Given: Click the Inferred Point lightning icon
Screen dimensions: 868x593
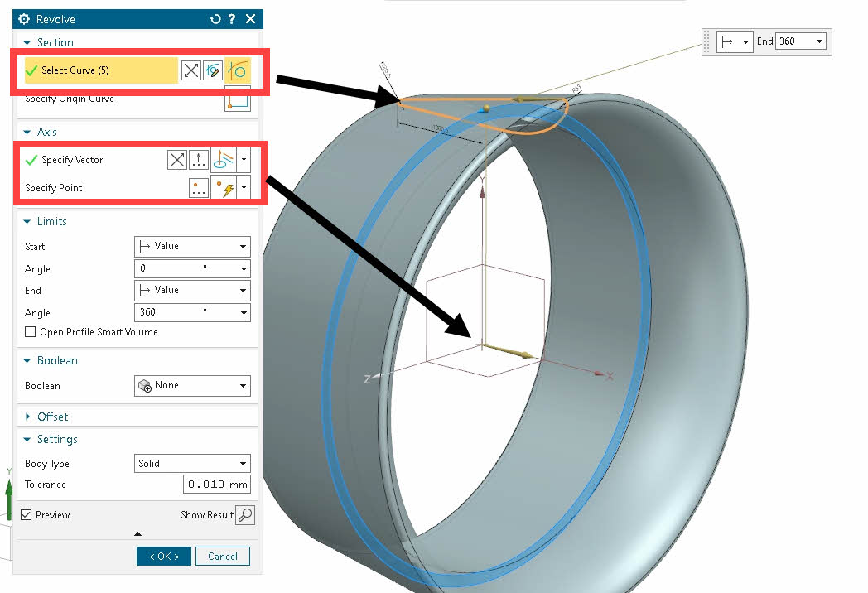Looking at the screenshot, I should 221,187.
